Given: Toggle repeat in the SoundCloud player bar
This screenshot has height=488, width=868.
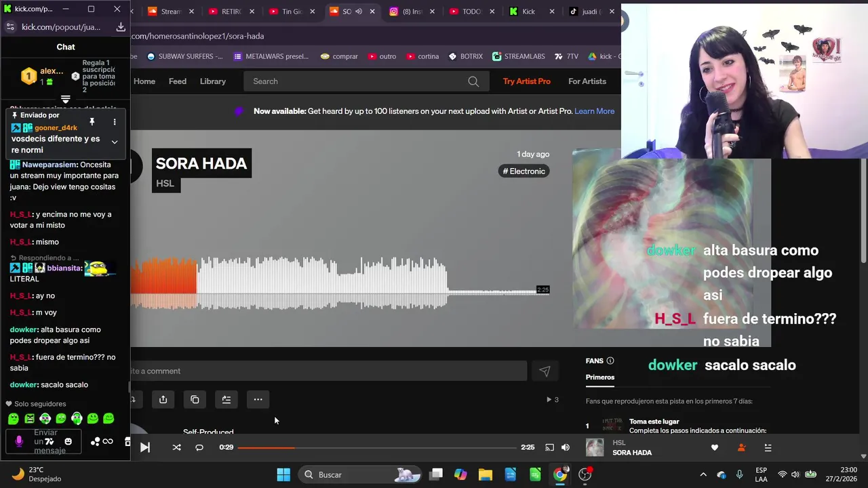Looking at the screenshot, I should [x=199, y=447].
